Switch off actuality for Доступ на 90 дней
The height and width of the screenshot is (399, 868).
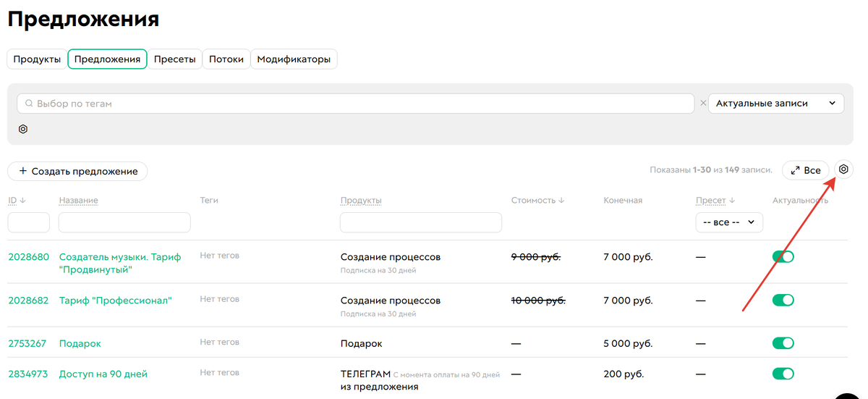click(783, 374)
